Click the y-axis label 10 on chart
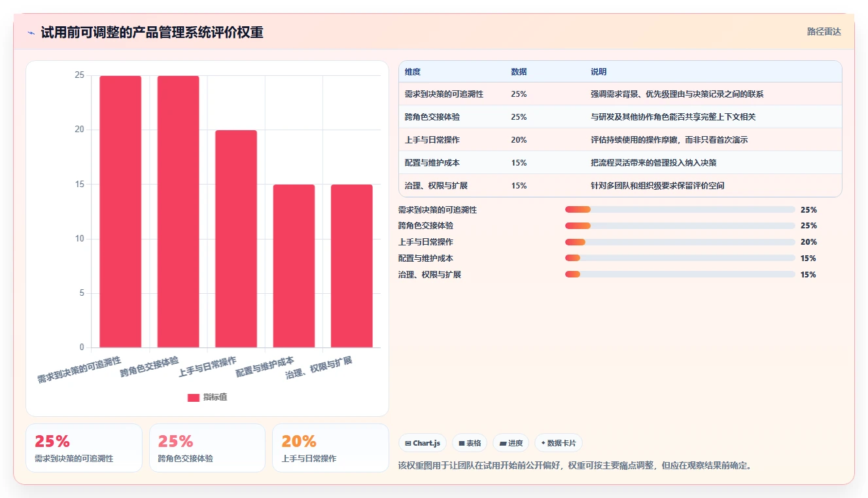The image size is (868, 498). tap(79, 239)
